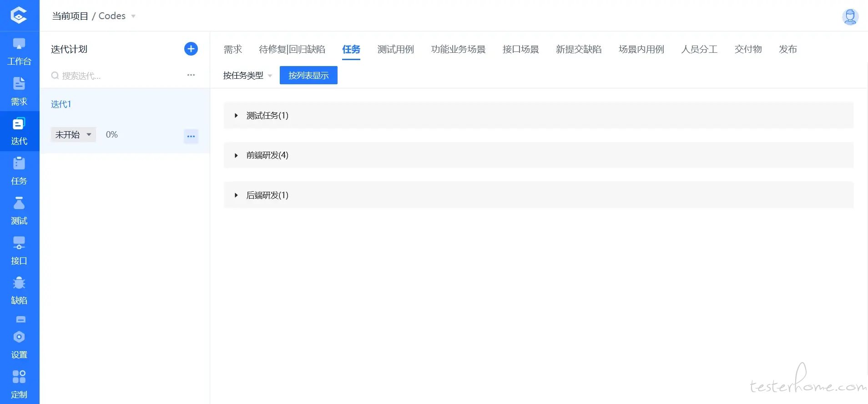Click the user avatar icon
This screenshot has height=404, width=868.
(850, 16)
